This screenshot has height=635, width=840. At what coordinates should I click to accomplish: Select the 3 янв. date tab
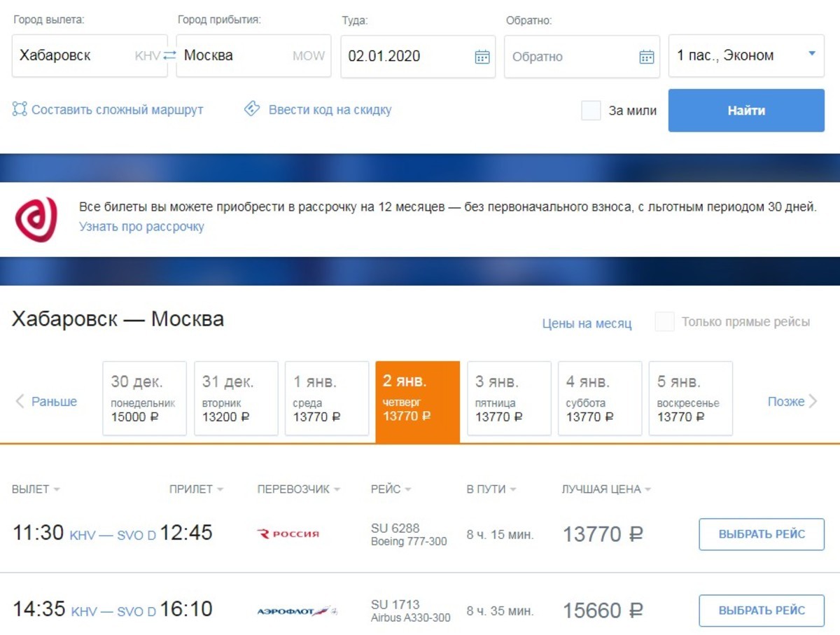point(509,399)
